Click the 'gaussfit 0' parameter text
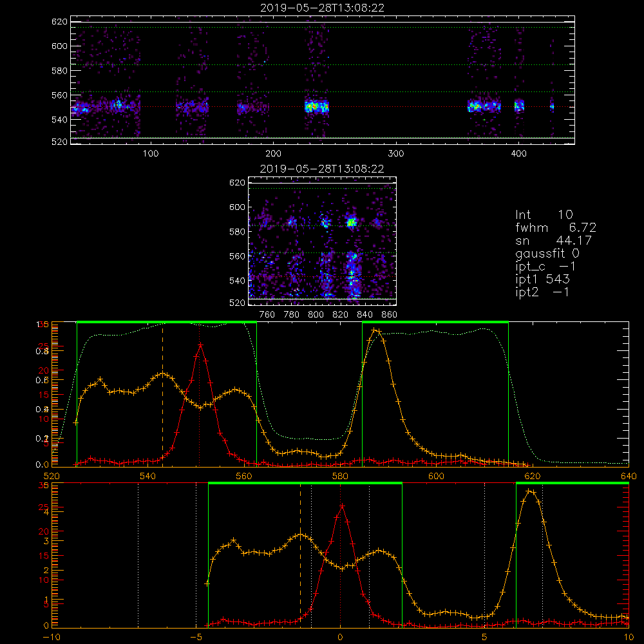 pyautogui.click(x=547, y=253)
